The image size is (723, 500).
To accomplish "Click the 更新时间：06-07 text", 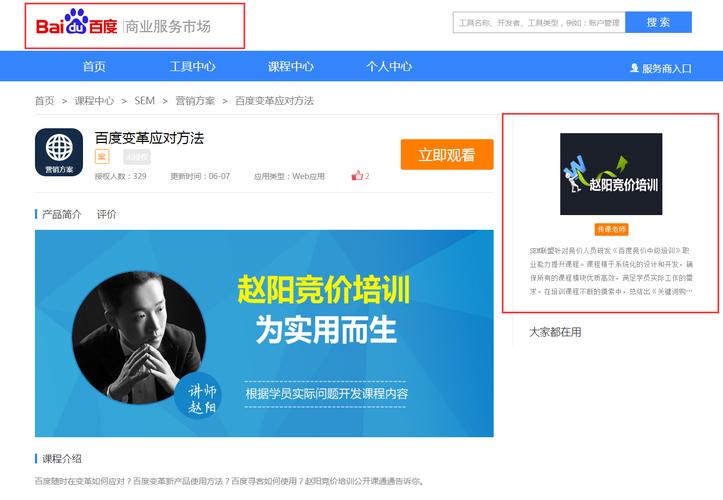I will [x=200, y=176].
